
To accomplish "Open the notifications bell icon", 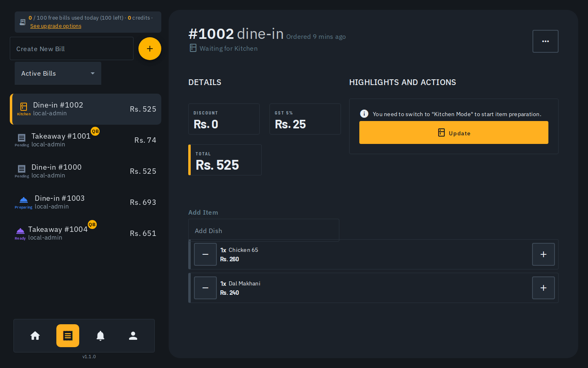I will tap(100, 336).
